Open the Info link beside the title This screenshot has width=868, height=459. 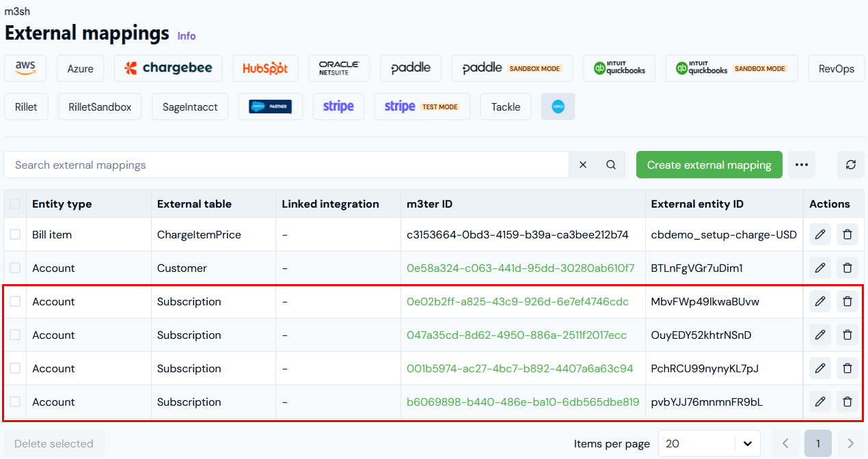click(187, 36)
